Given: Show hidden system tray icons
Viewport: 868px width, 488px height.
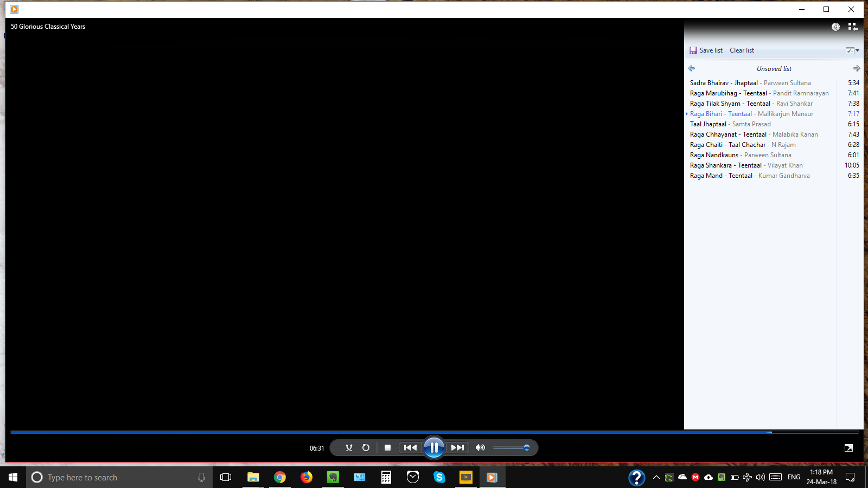Looking at the screenshot, I should pyautogui.click(x=656, y=477).
